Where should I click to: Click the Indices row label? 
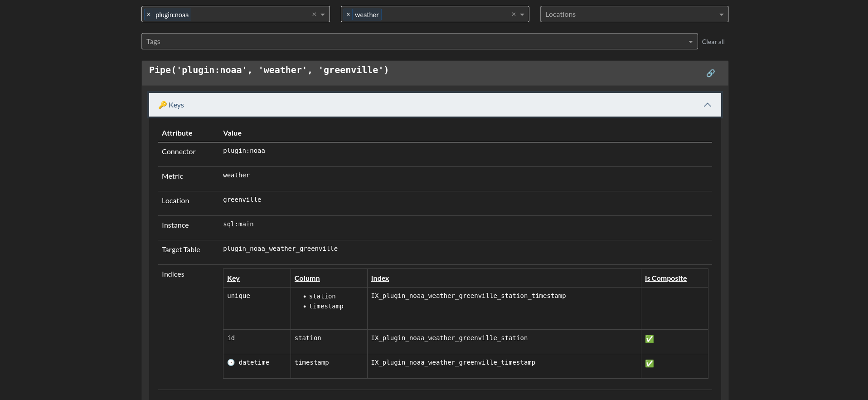(173, 274)
